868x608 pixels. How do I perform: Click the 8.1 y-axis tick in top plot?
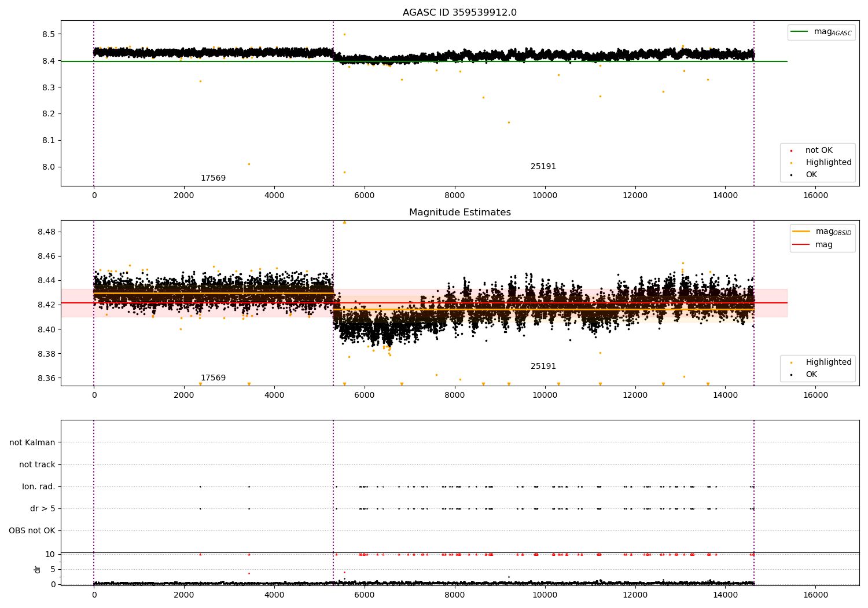point(48,140)
